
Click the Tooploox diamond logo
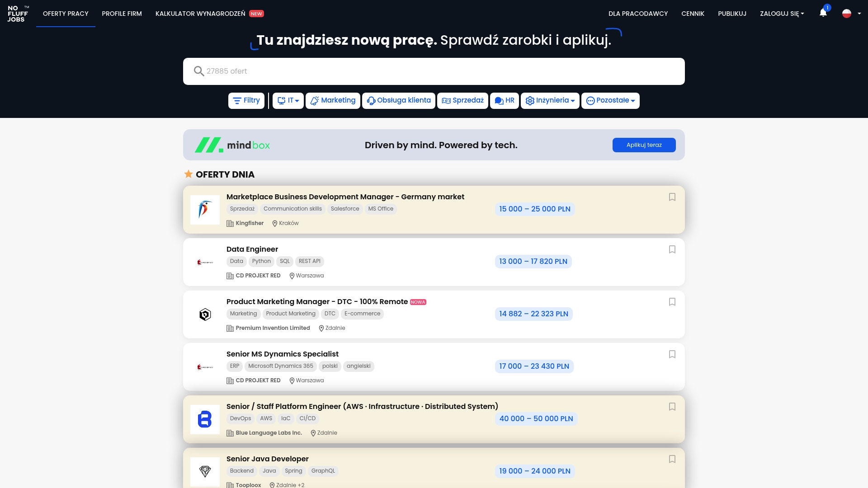tap(205, 472)
